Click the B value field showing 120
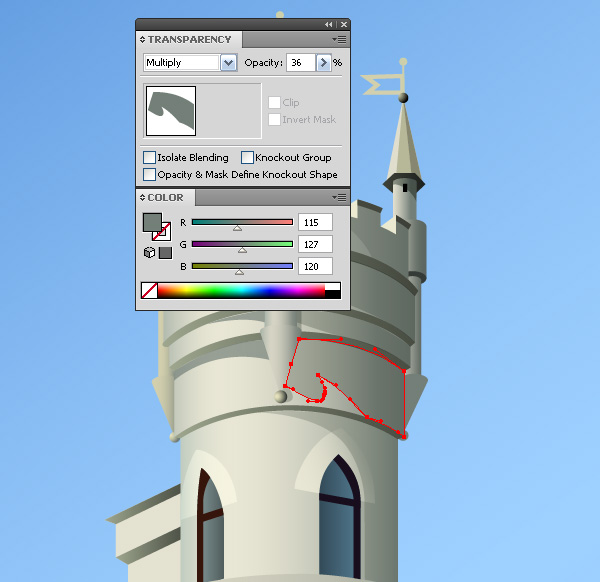This screenshot has height=582, width=600. click(315, 266)
